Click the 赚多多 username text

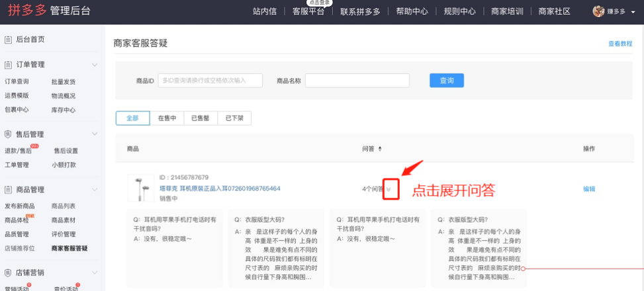coord(616,12)
